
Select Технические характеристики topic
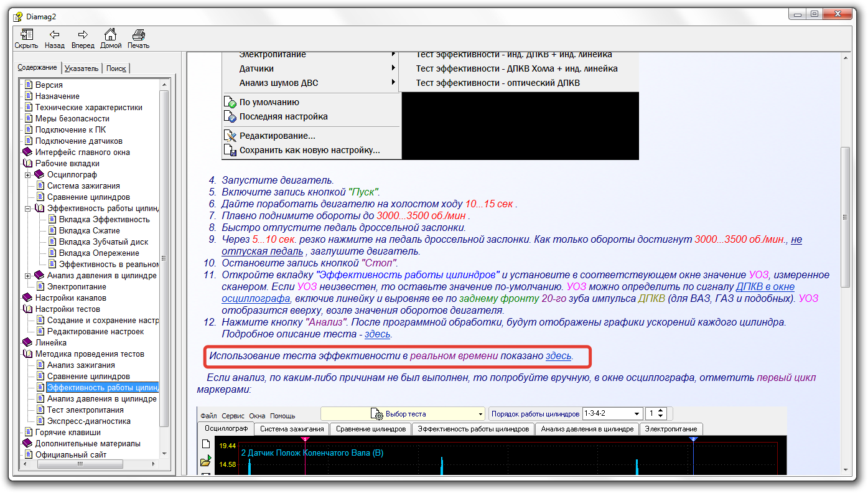click(x=89, y=107)
